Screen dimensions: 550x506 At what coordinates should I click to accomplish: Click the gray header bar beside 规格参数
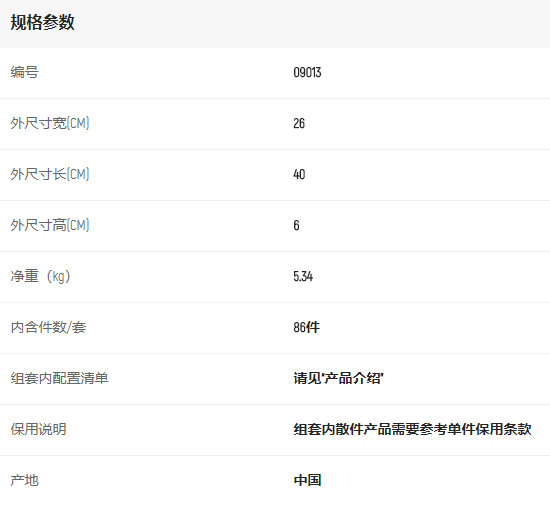coord(312,24)
